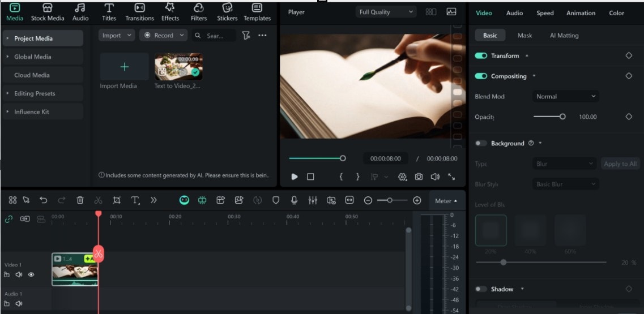Open the Titles tab
644x314 pixels.
(109, 12)
